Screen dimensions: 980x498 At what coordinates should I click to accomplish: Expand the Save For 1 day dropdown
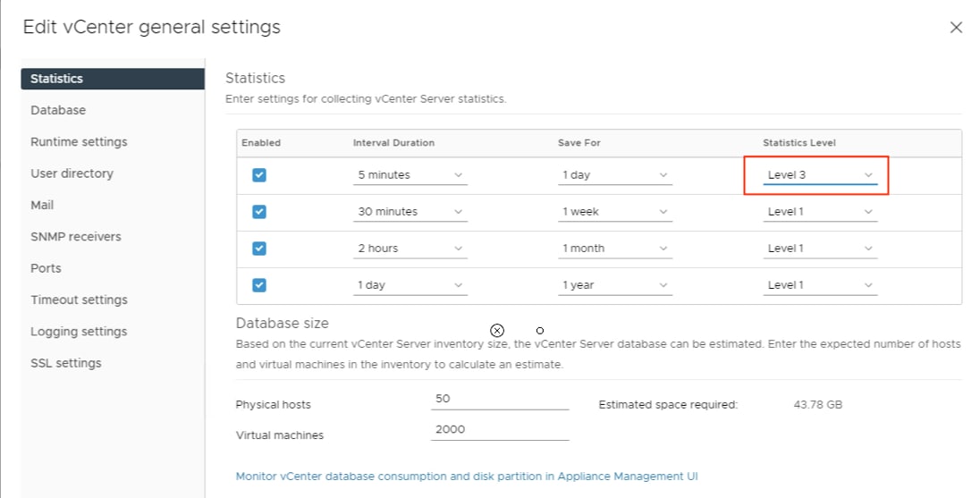tap(615, 175)
